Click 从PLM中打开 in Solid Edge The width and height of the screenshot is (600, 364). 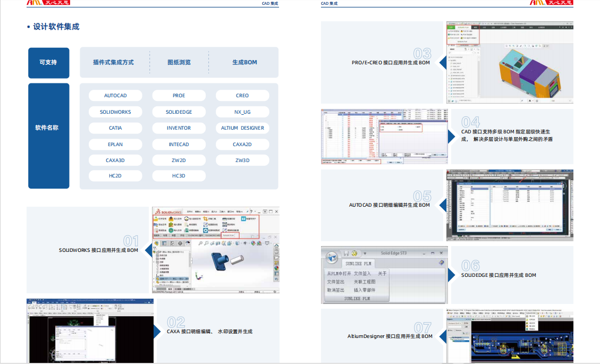339,274
